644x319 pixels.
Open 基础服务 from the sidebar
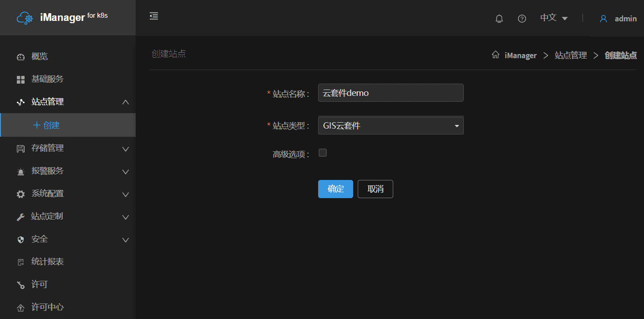click(x=47, y=79)
